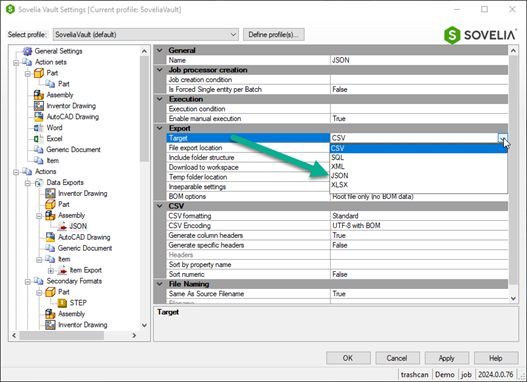Viewport: 527px width, 382px height.
Task: Select the Is Forced Single entity per Batch row
Action: (337, 89)
